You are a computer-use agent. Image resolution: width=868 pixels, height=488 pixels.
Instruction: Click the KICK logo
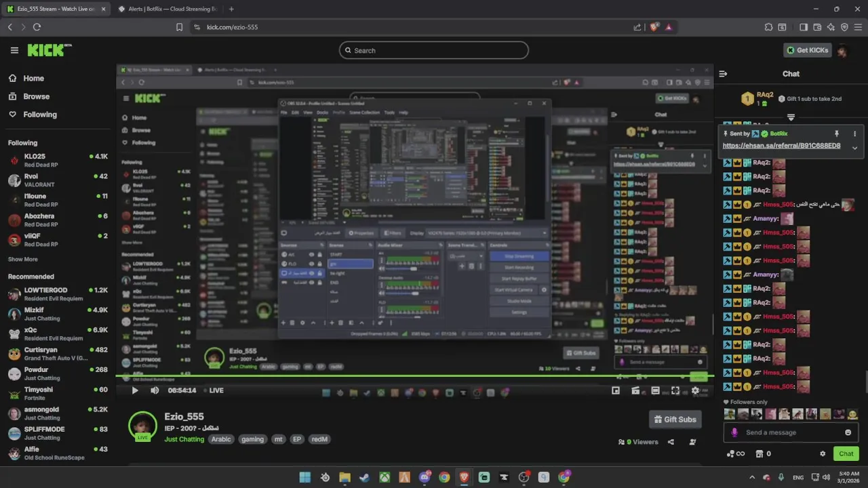50,50
